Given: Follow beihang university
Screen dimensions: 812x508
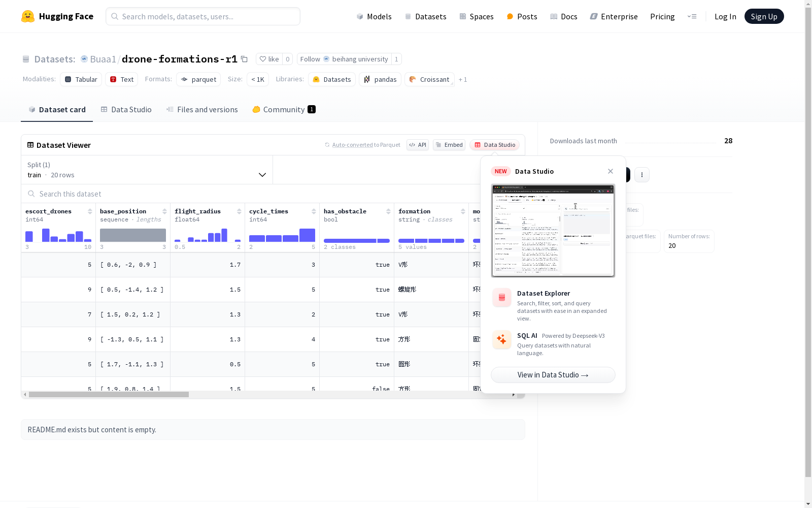Looking at the screenshot, I should coord(344,59).
